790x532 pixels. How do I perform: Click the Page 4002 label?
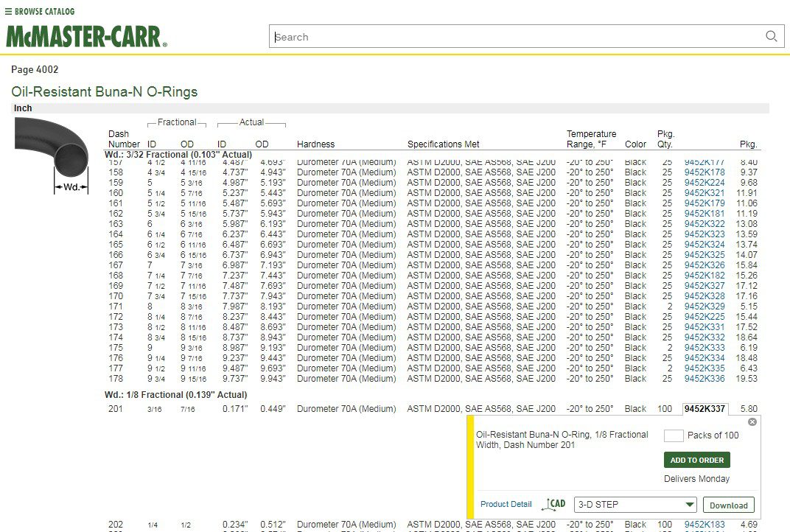point(35,69)
